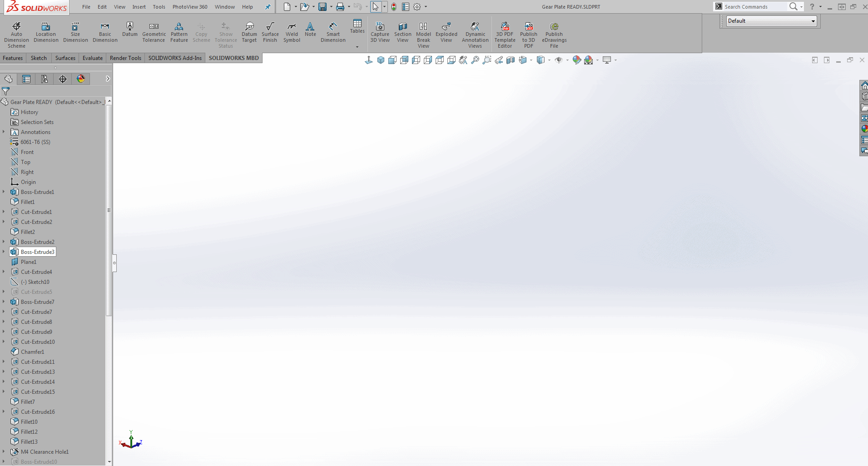Add a Datum feature
868x466 pixels.
pyautogui.click(x=130, y=29)
